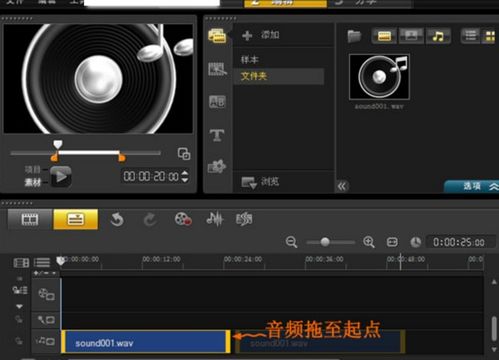Select the 文件夹 library folder
This screenshot has width=499, height=360.
[x=279, y=76]
